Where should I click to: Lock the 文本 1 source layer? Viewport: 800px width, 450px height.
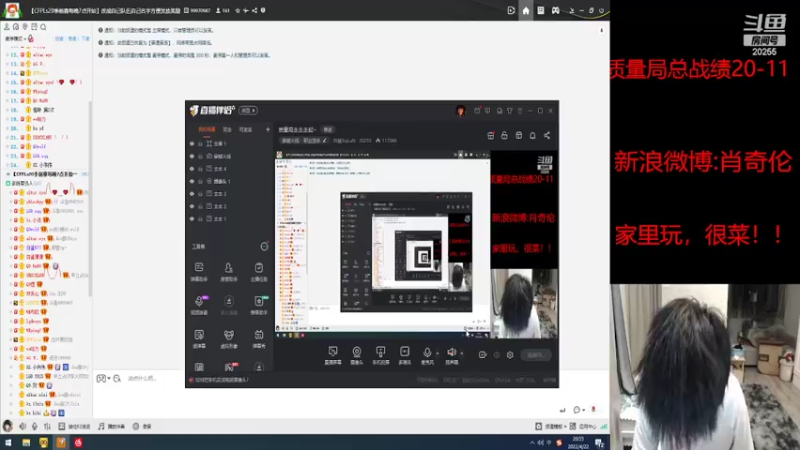pyautogui.click(x=201, y=219)
